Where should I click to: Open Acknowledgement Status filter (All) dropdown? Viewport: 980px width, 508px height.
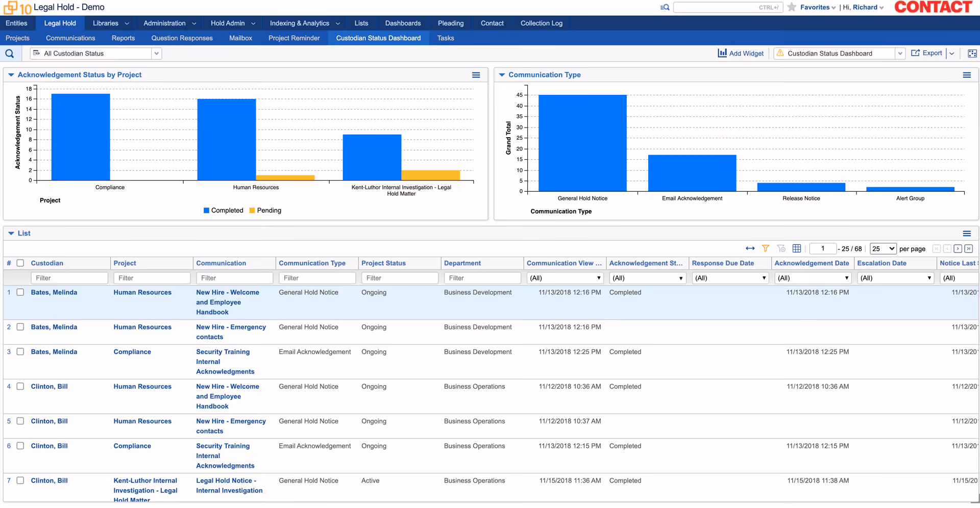point(648,278)
